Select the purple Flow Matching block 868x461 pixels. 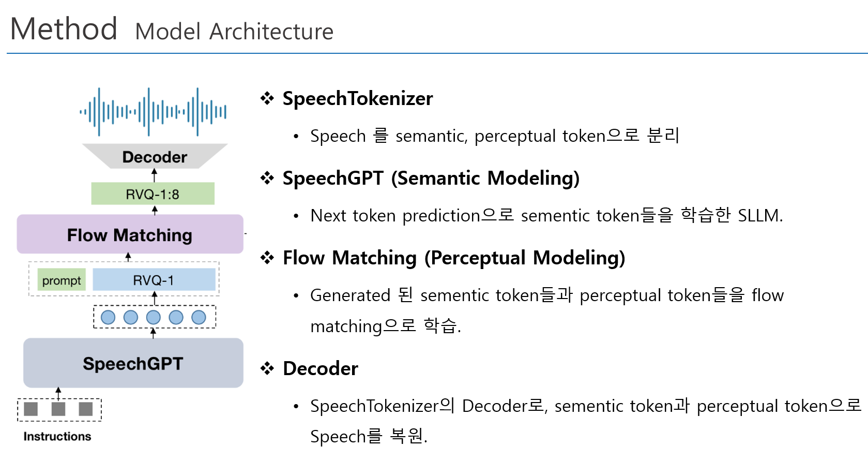(130, 234)
